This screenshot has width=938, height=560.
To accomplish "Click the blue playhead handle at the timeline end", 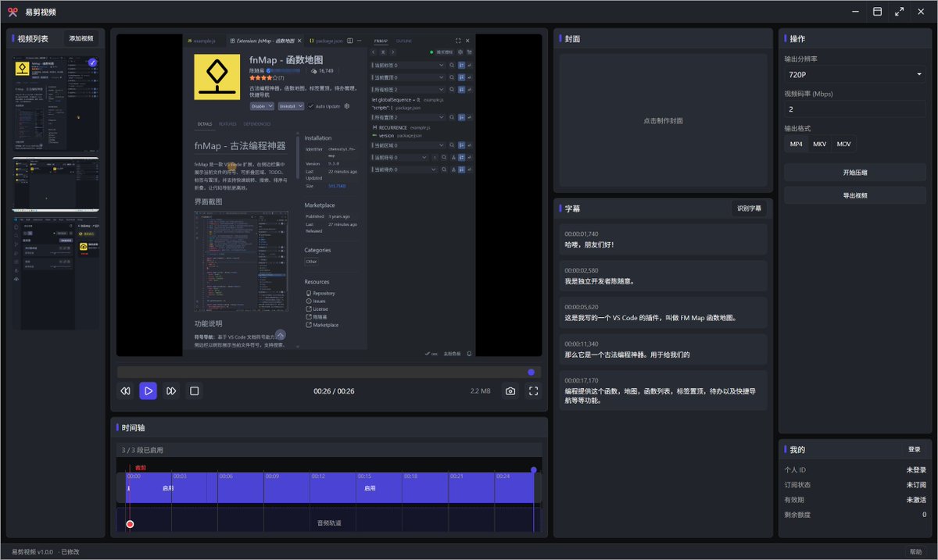I will point(534,469).
